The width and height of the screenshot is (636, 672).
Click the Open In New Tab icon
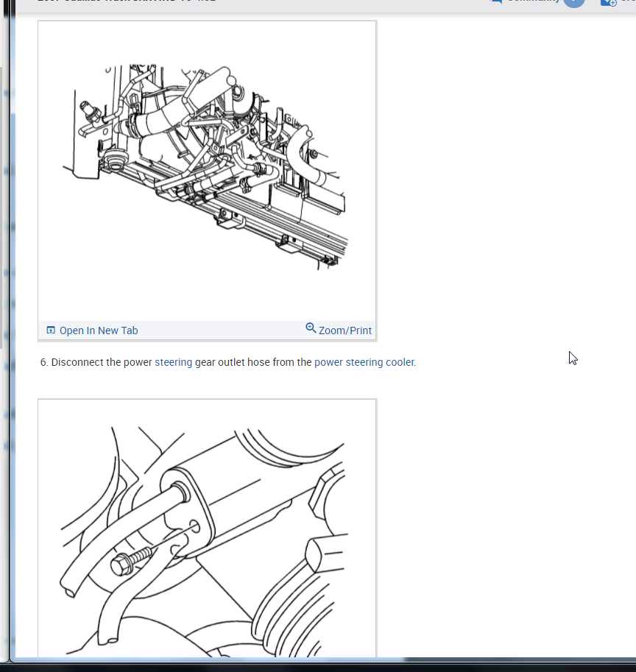point(51,330)
